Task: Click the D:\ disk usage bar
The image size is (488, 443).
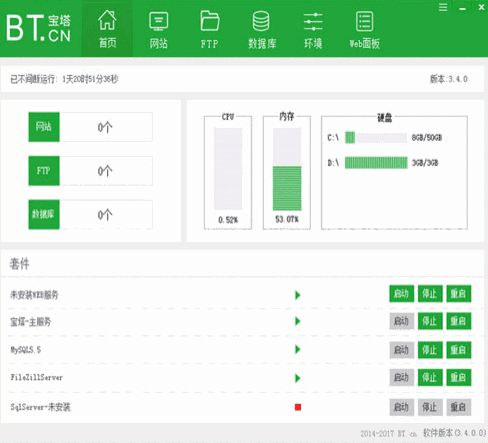Action: click(376, 163)
